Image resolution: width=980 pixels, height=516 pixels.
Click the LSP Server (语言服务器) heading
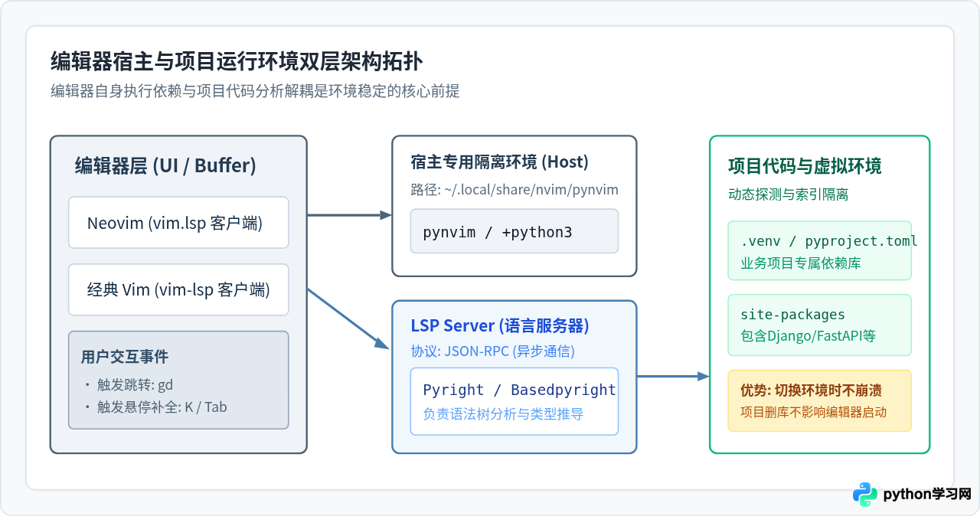(x=500, y=326)
